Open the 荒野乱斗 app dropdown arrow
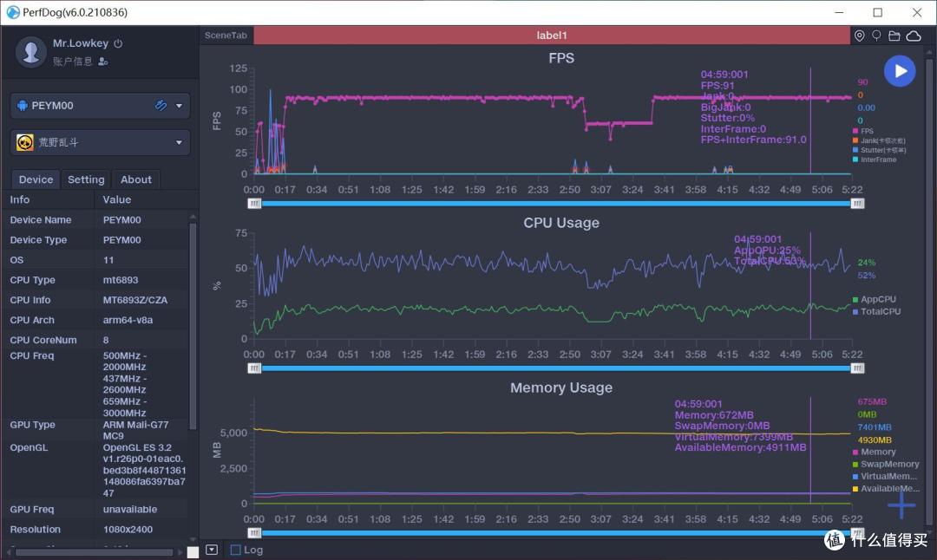 click(179, 143)
